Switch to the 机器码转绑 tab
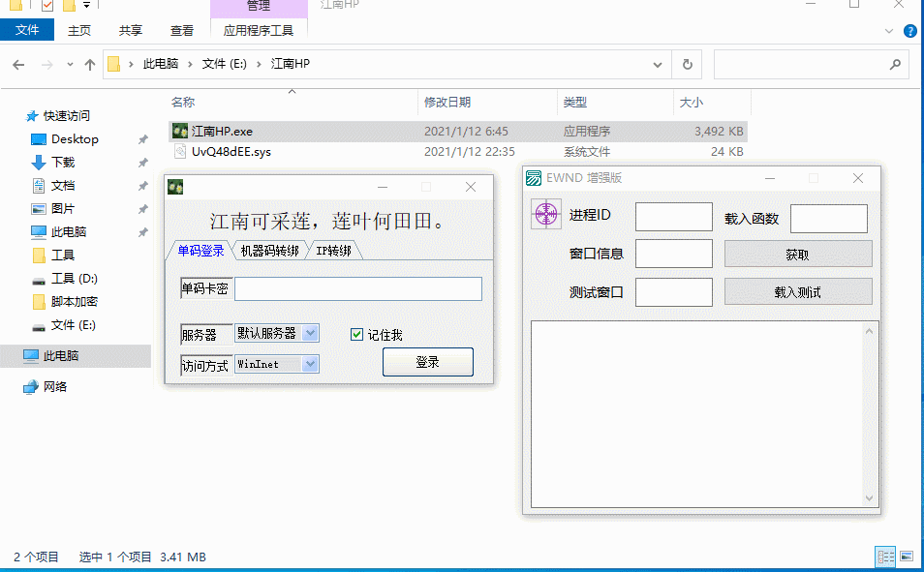Screen dimensions: 924x572 coord(269,251)
